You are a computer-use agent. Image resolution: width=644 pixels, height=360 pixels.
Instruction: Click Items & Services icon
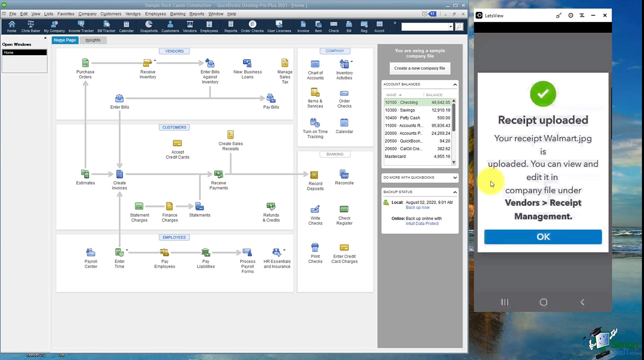(x=315, y=92)
